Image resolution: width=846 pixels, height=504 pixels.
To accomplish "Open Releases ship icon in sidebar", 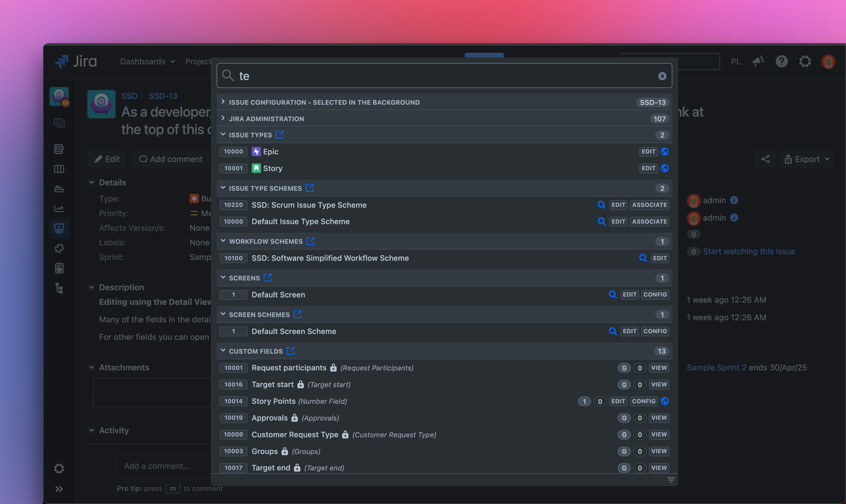I will pos(59,189).
